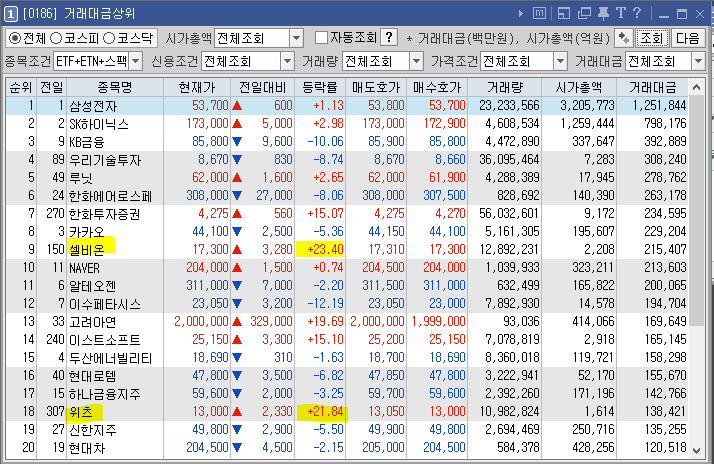Click the scrollbar up arrow

[x=696, y=87]
